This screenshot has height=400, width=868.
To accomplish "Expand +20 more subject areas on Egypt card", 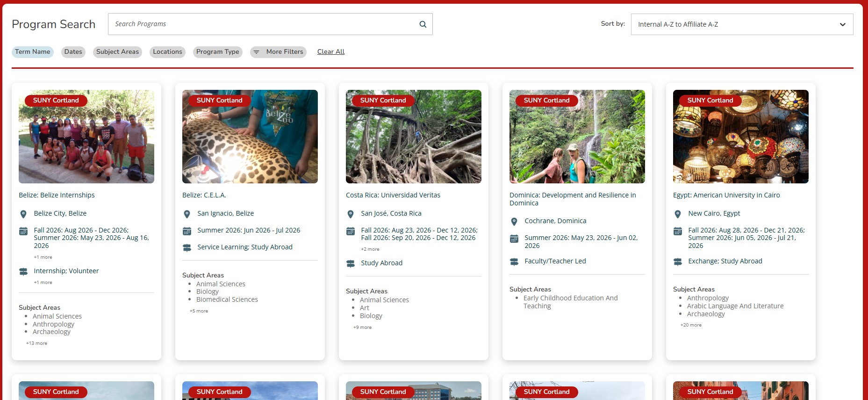I will coord(691,325).
